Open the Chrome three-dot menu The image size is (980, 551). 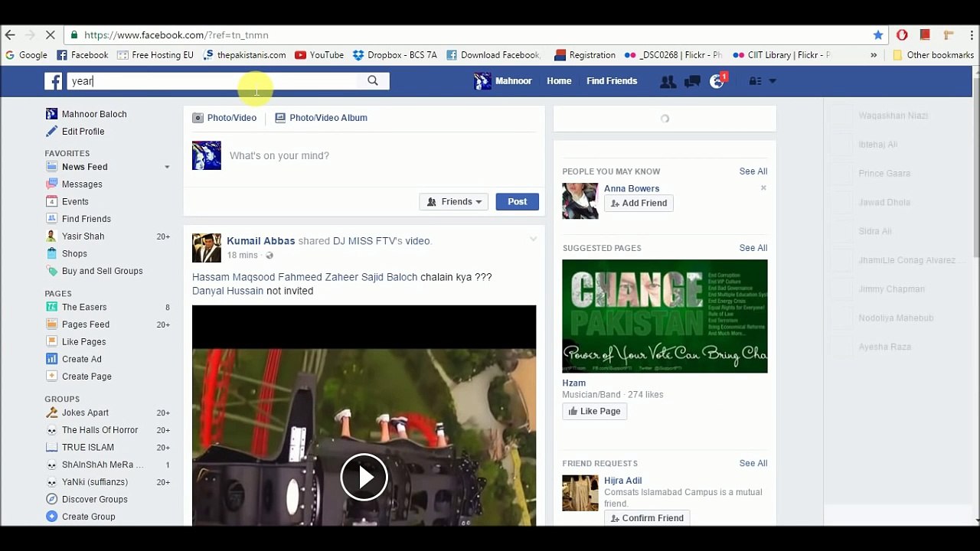pyautogui.click(x=970, y=35)
